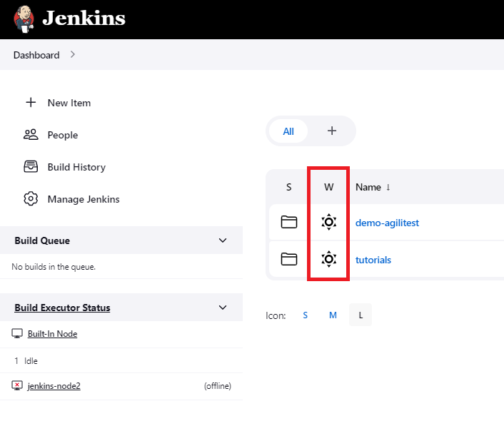Image resolution: width=504 pixels, height=426 pixels.
Task: Open New Item page
Action: click(69, 103)
